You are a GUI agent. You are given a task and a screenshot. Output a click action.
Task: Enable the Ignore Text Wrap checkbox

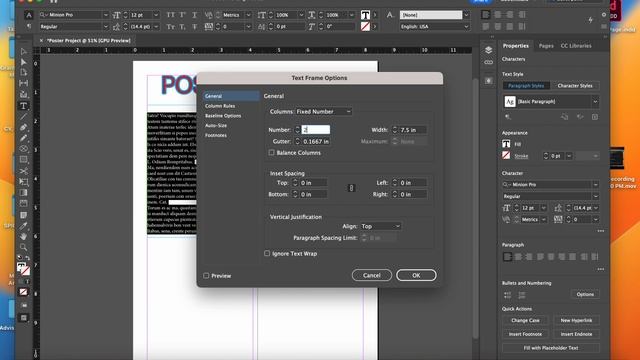tap(267, 253)
